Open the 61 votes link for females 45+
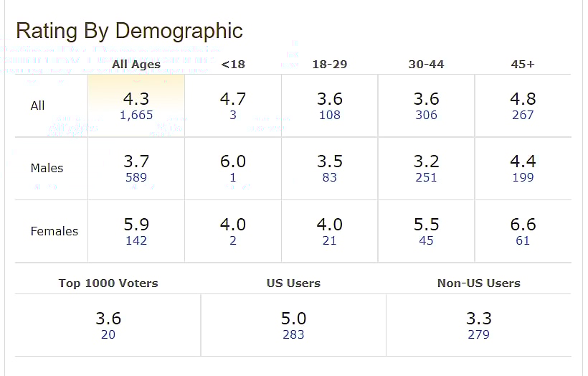Screen dimensions: 588x376 pos(523,240)
